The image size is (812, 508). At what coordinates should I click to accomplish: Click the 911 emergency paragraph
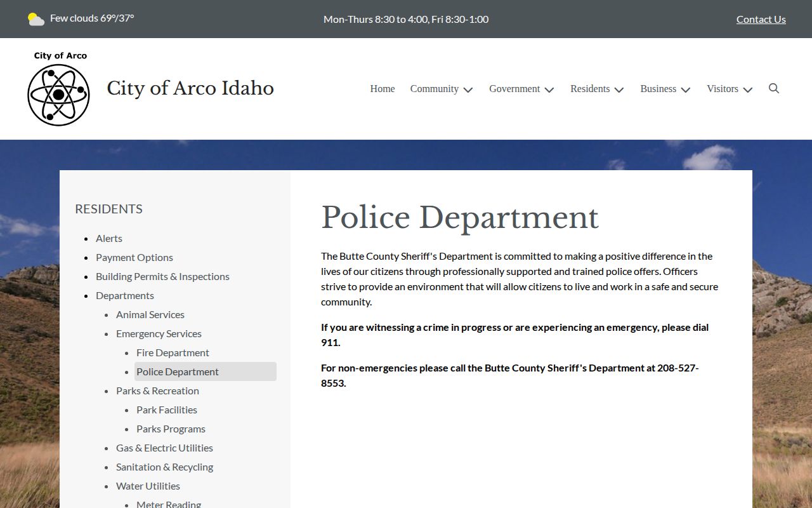click(514, 335)
